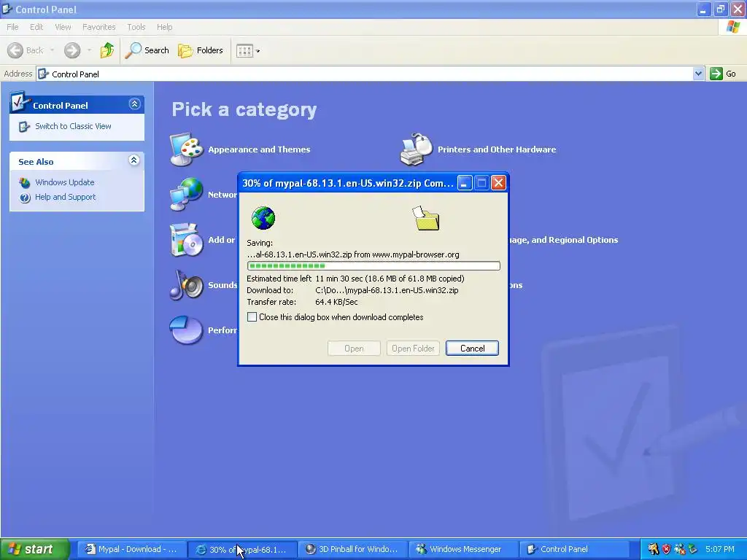Screen dimensions: 747x560
Task: Open Sounds and audio category icon
Action: [186, 285]
